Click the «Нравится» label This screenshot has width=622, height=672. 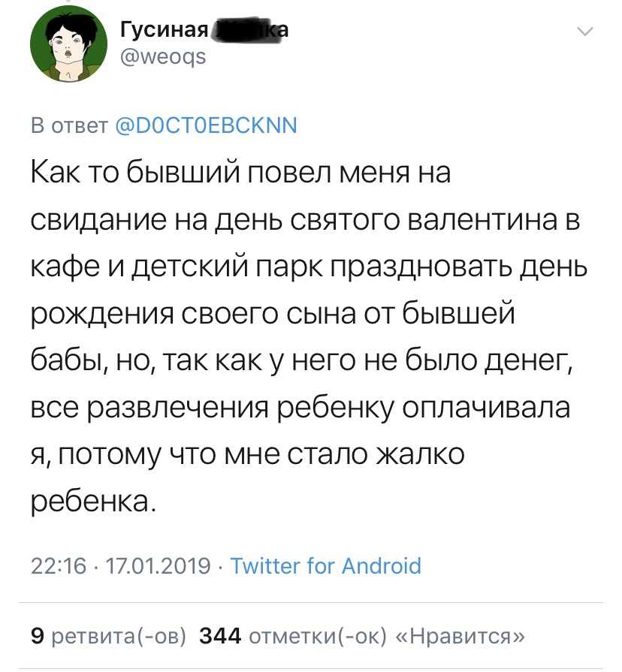pyautogui.click(x=466, y=636)
